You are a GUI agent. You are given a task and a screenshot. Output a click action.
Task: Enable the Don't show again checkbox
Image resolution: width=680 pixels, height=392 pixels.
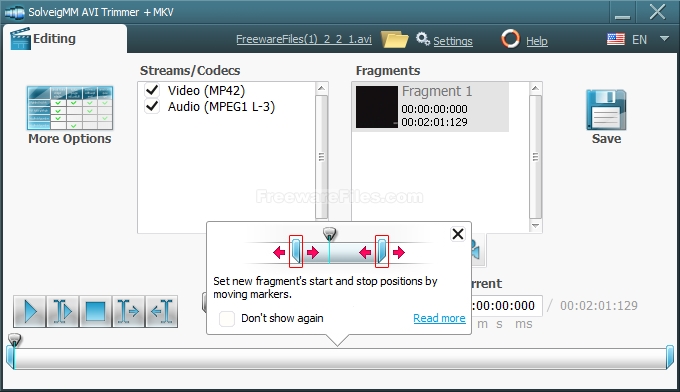[x=227, y=318]
